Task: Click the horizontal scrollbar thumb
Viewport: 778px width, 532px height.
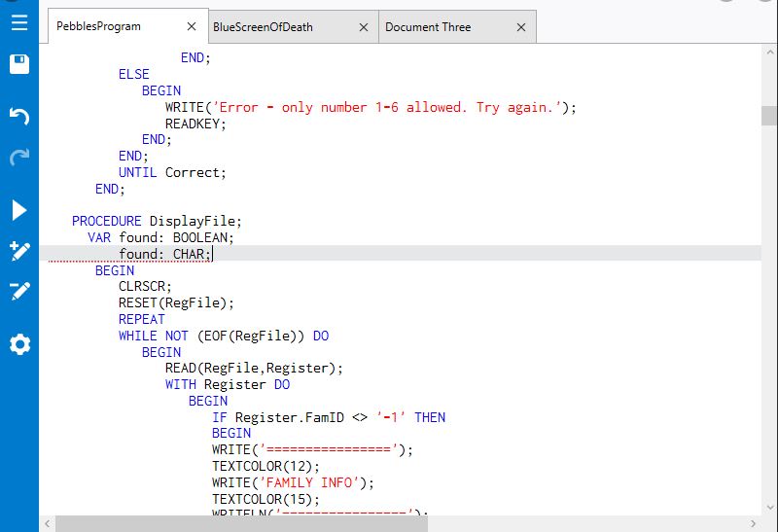Action: pos(241,523)
